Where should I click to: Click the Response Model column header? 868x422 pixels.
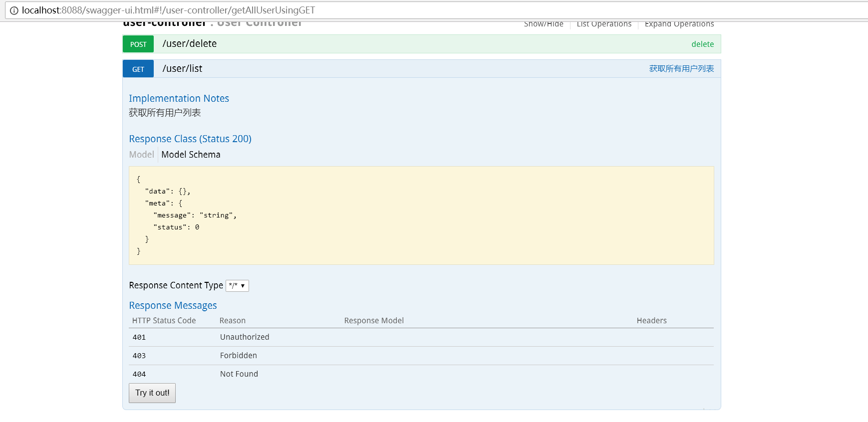[374, 321]
